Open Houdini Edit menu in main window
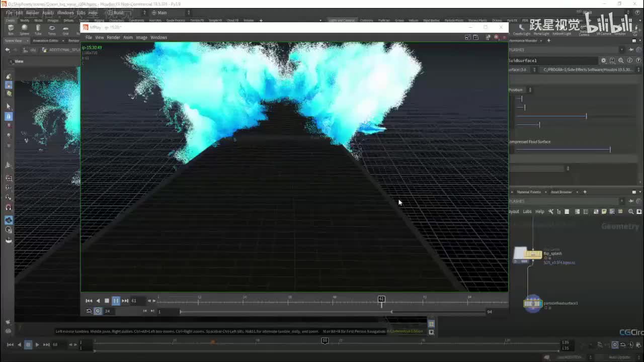The width and height of the screenshot is (644, 362). (19, 13)
